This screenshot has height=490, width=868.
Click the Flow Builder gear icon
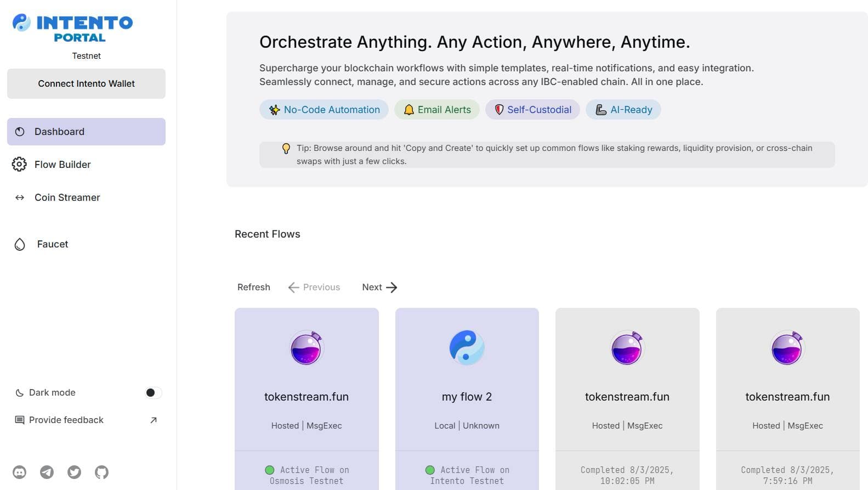(x=19, y=164)
